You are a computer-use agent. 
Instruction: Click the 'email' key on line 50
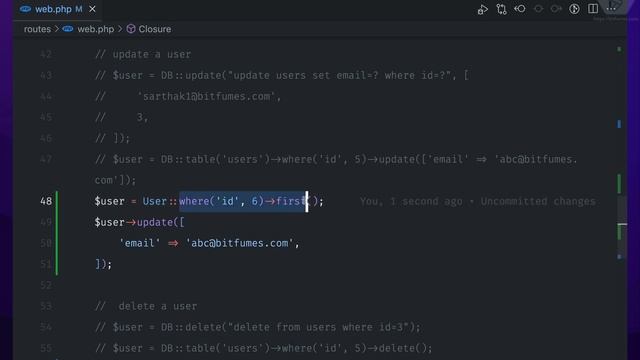click(140, 243)
